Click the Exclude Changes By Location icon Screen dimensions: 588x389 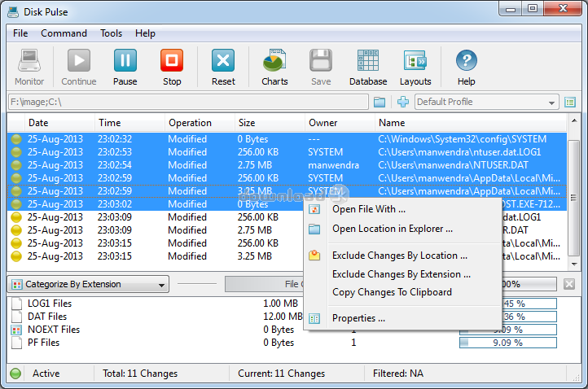(x=314, y=256)
